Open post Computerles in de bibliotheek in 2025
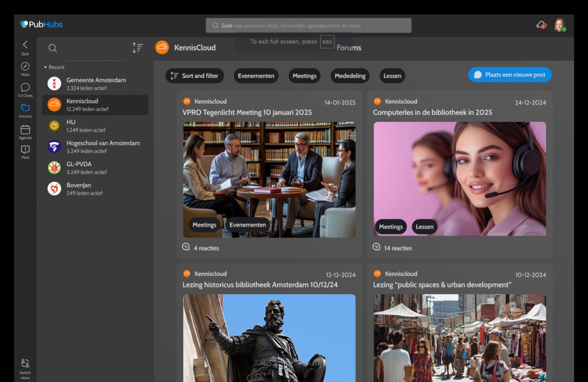This screenshot has width=588, height=382. pyautogui.click(x=432, y=112)
